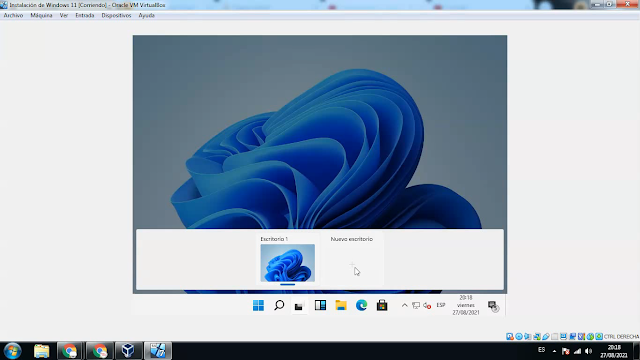Open VirtualBox Manager cube icon on host taskbar

tap(128, 351)
